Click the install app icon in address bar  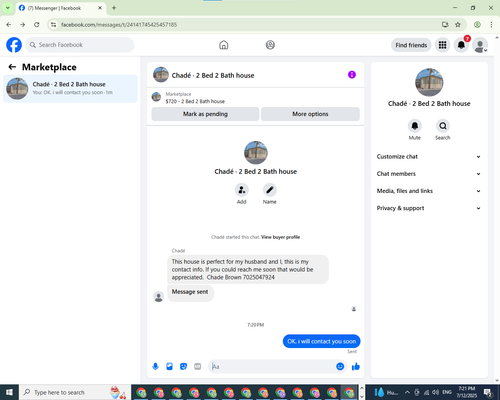coord(445,25)
